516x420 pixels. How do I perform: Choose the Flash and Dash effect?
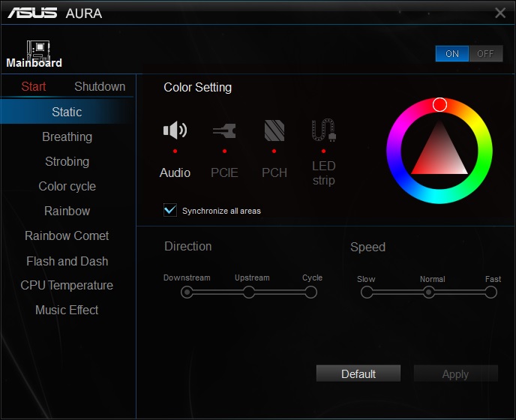pos(67,261)
